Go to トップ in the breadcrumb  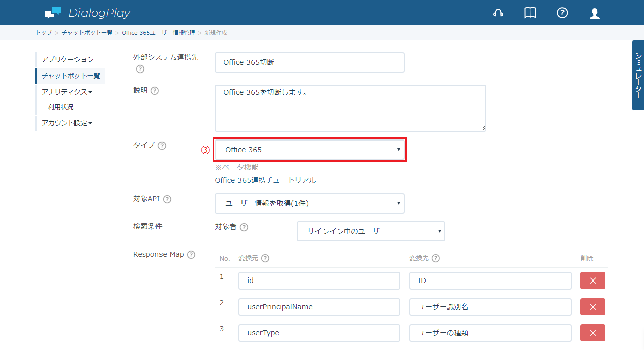coord(44,33)
